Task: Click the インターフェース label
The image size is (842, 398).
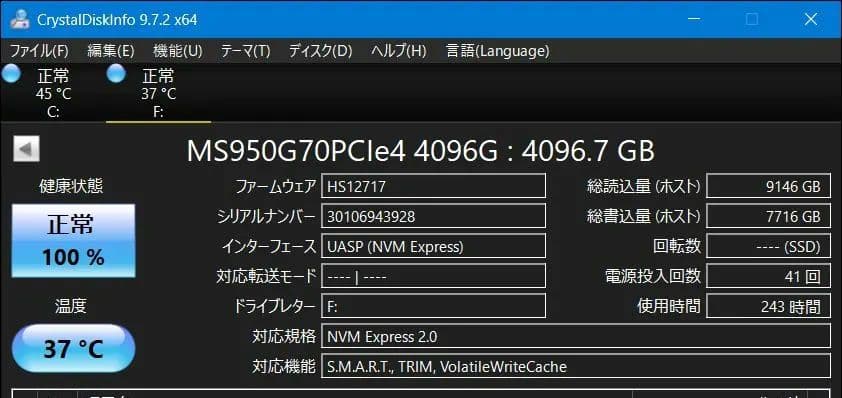Action: click(270, 247)
